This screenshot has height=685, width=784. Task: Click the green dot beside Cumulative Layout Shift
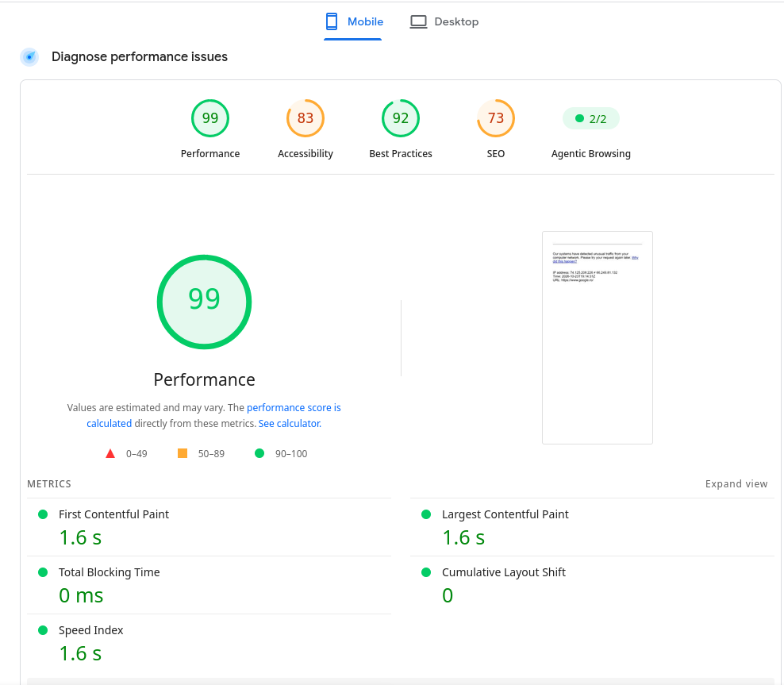426,572
